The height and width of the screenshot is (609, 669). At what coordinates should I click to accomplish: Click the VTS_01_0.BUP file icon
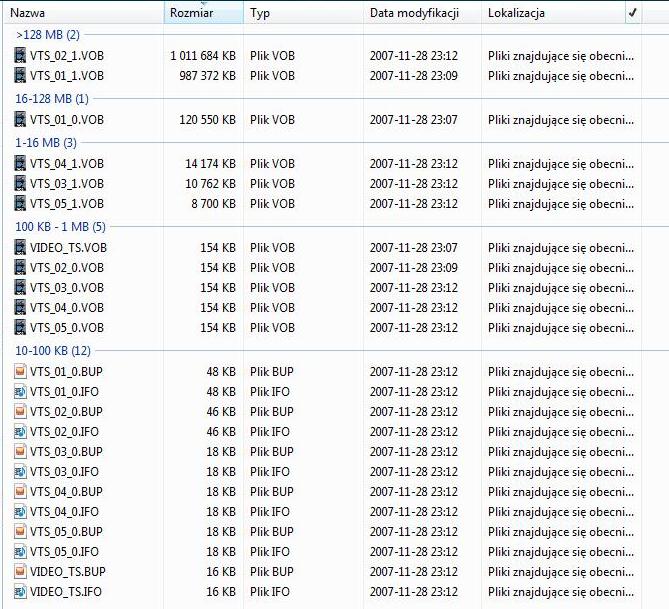[20, 372]
